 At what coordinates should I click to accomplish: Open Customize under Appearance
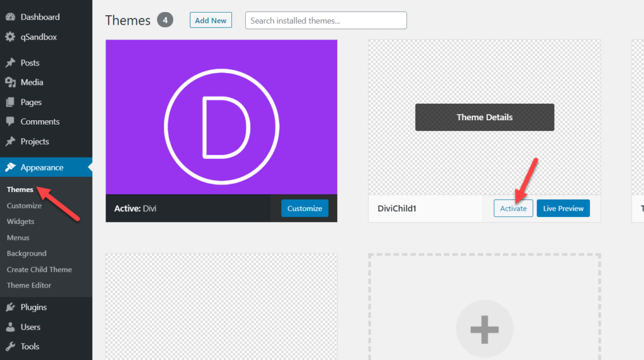pyautogui.click(x=25, y=205)
